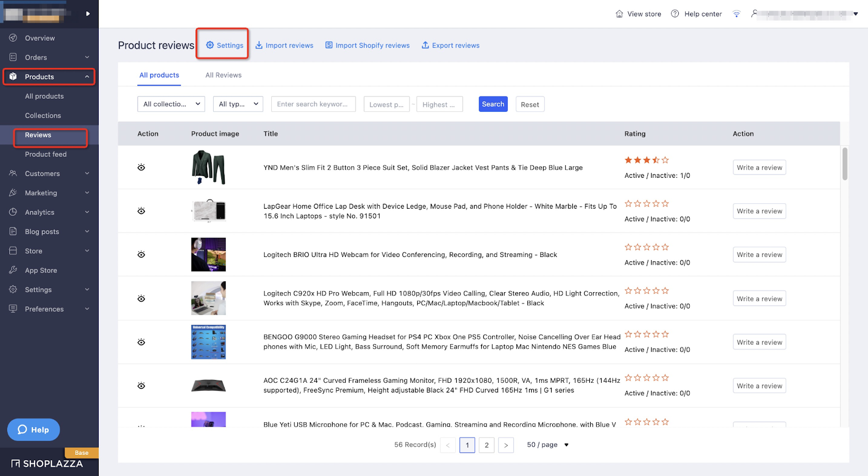Click the AOC monitor product thumbnail

click(208, 386)
